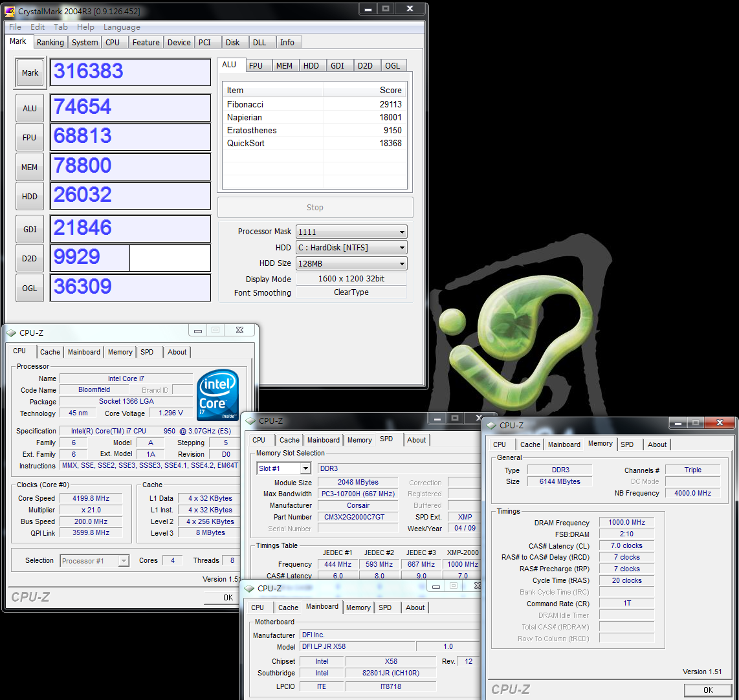Open the HDD Size dropdown
The image size is (739, 700).
click(x=351, y=264)
